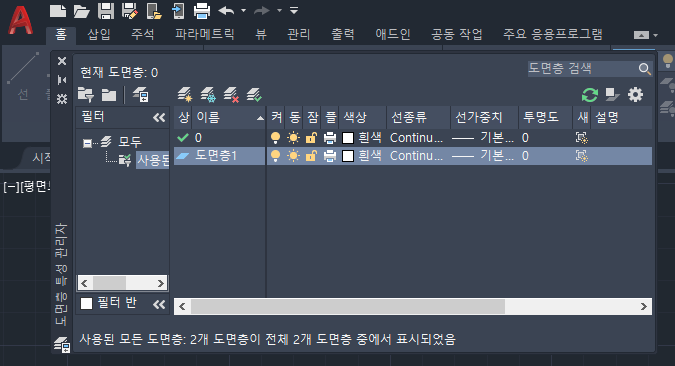675x366 pixels.
Task: Open the 출력 ribbon tab
Action: [x=343, y=34]
